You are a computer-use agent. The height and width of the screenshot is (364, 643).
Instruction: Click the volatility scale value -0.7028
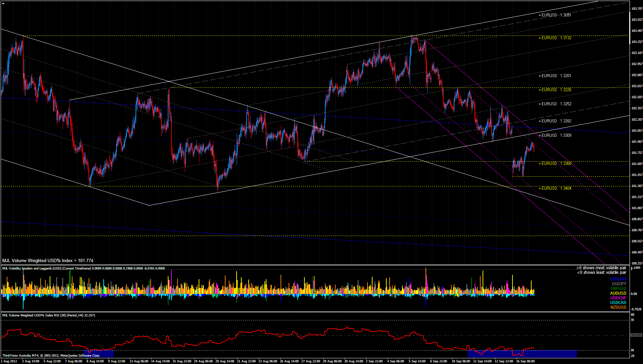[x=637, y=309]
